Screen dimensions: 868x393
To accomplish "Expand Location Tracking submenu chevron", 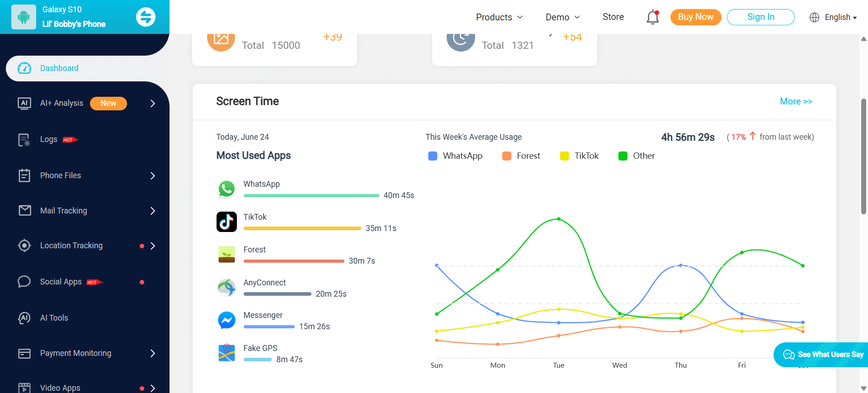I will [153, 246].
